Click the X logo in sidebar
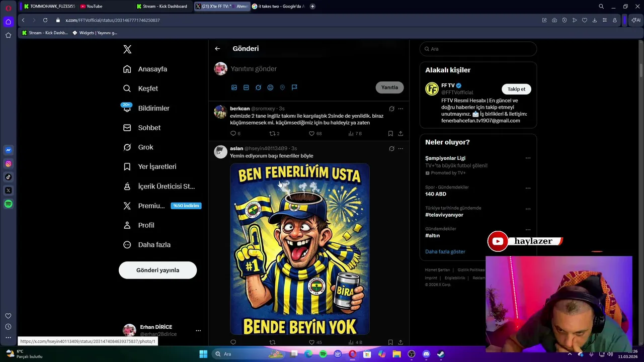644x362 pixels. click(127, 49)
